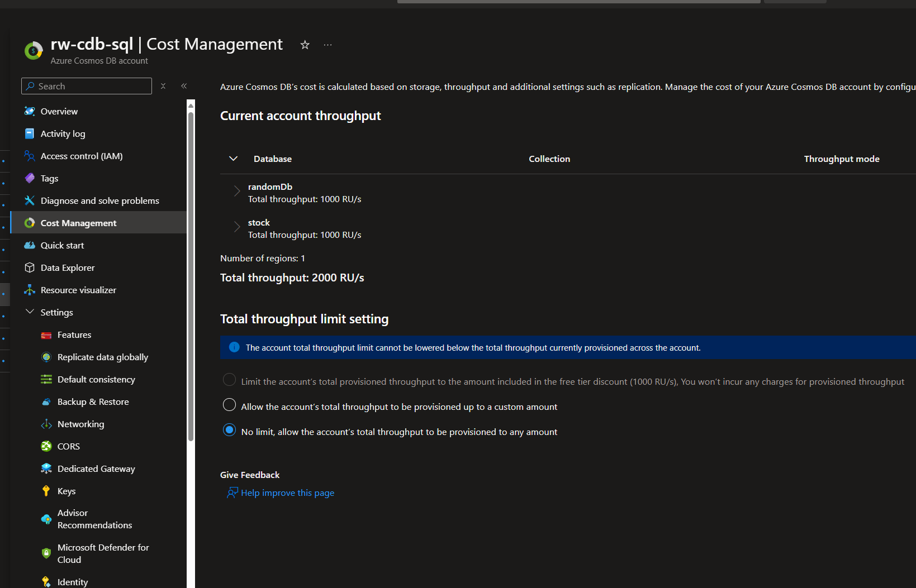The width and height of the screenshot is (916, 588).
Task: Click the Features icon
Action: tap(46, 335)
